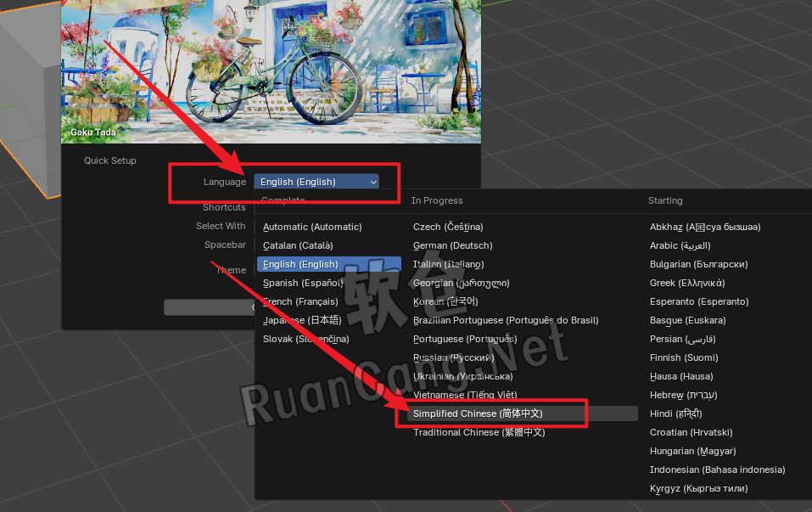Choose Brazilian Portuguese language entry

pyautogui.click(x=506, y=320)
